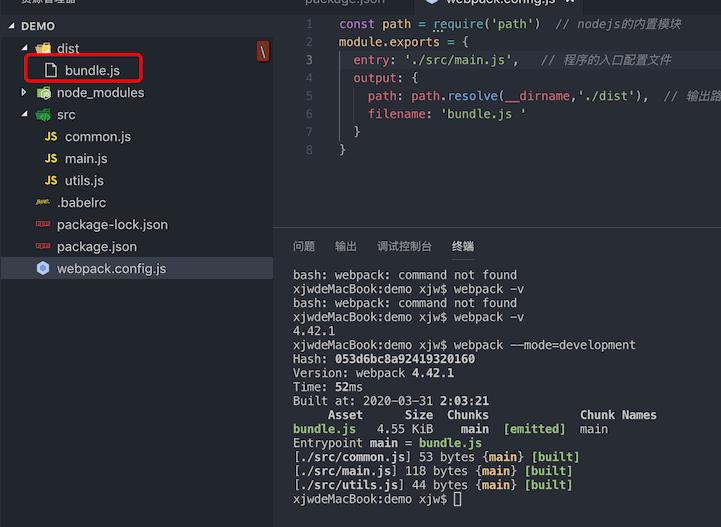Screen dimensions: 721x527
Task: Click the src folder icon
Action: click(x=43, y=115)
